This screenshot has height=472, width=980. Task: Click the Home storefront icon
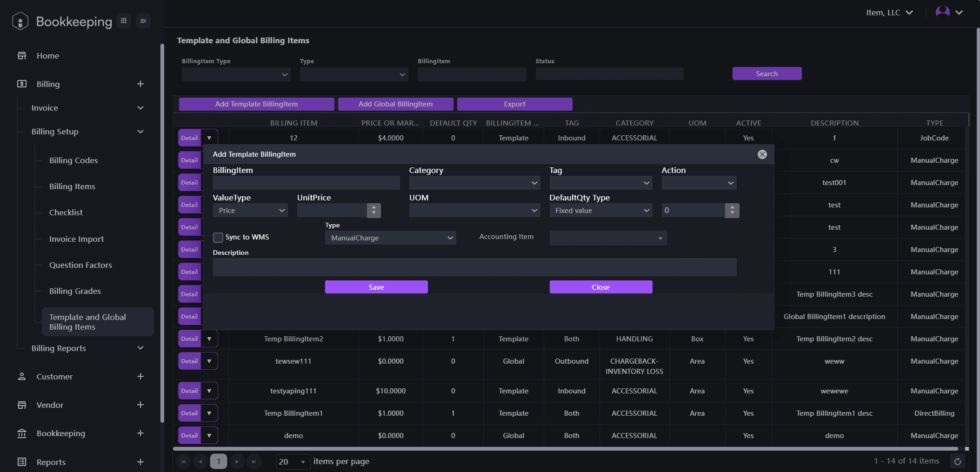[22, 56]
